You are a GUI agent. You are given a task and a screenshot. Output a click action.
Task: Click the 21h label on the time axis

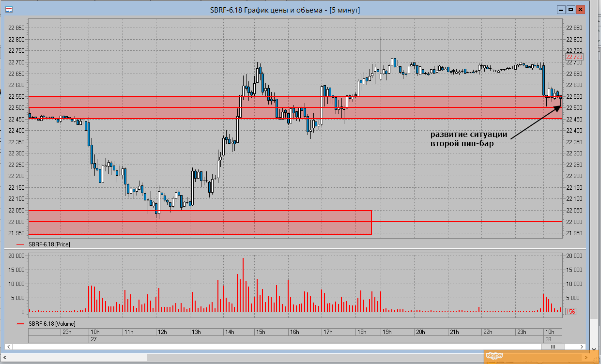tap(454, 332)
